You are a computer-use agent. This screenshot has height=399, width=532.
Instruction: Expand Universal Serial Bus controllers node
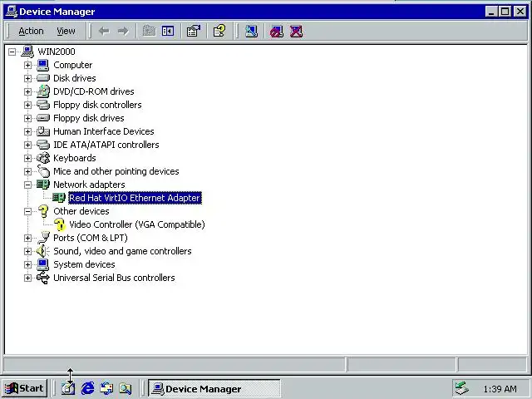point(27,278)
